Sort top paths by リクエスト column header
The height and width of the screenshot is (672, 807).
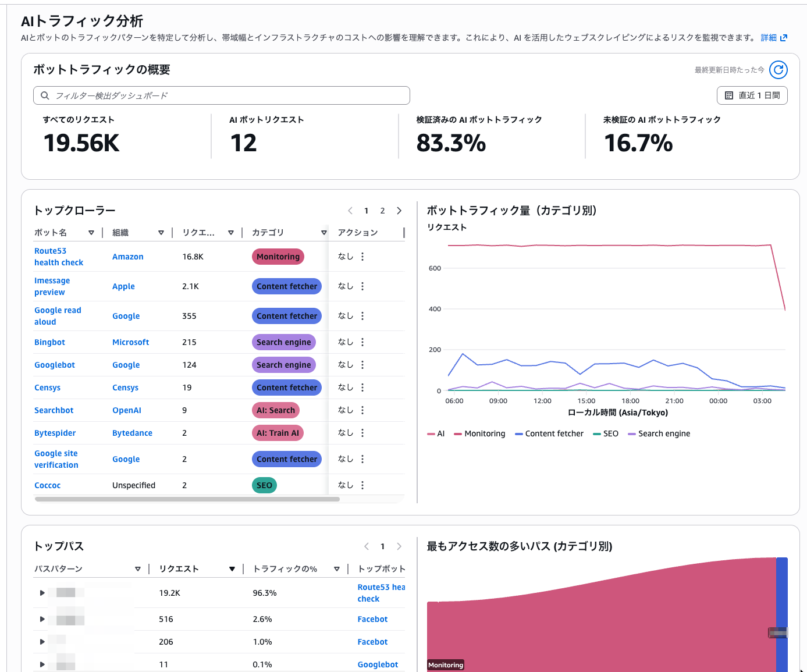[x=179, y=568]
